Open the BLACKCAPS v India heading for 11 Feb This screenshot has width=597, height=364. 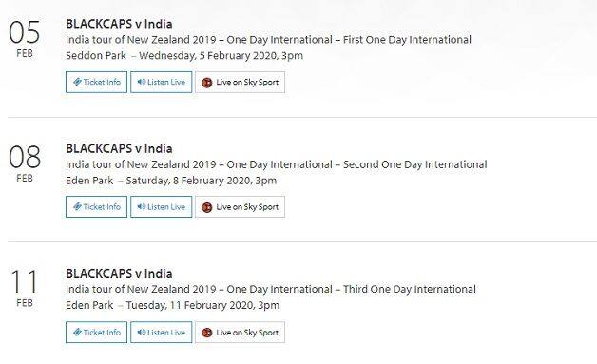click(119, 274)
